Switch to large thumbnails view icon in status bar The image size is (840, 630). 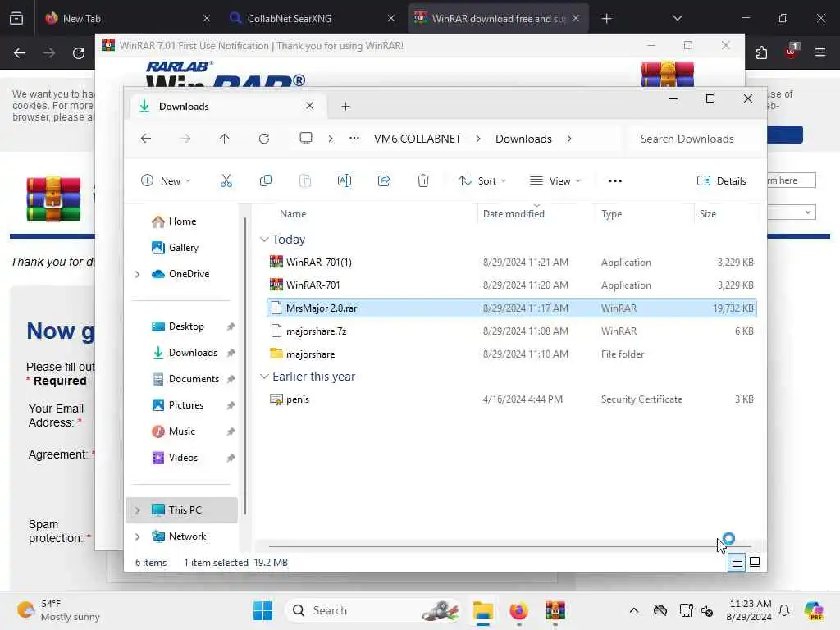coord(755,562)
